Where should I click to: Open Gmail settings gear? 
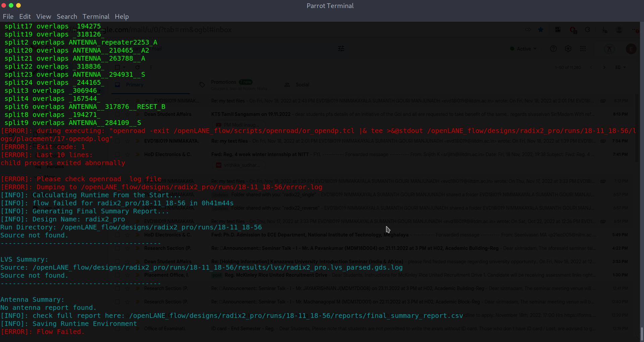[569, 49]
